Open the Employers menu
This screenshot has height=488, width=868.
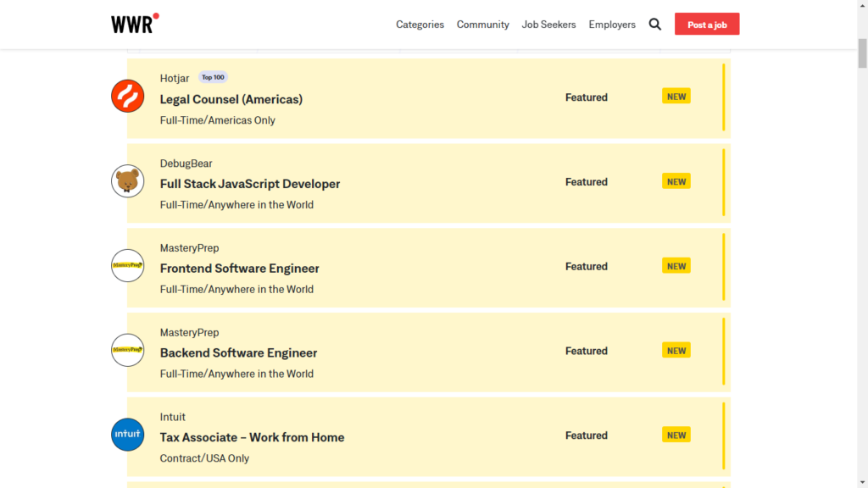coord(612,25)
